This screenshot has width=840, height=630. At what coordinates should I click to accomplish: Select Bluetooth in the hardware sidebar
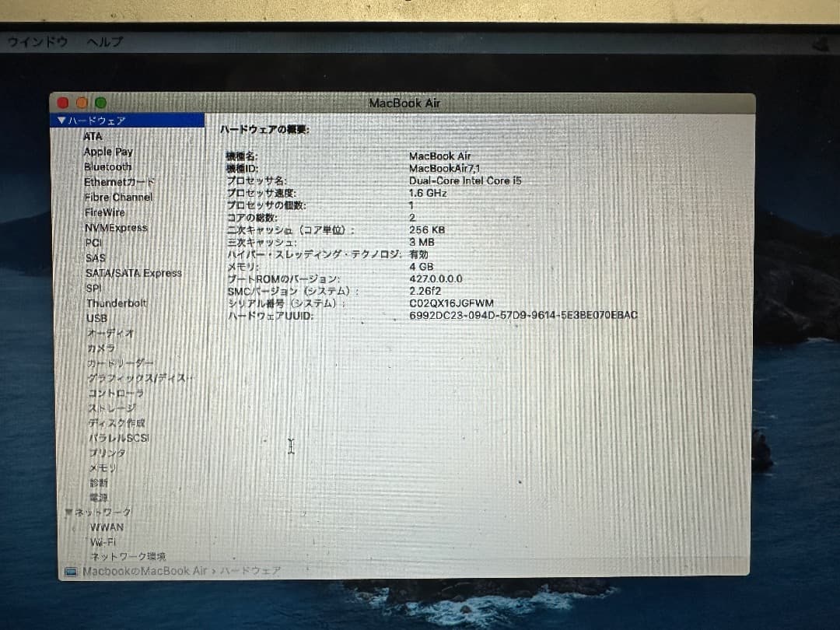coord(107,166)
